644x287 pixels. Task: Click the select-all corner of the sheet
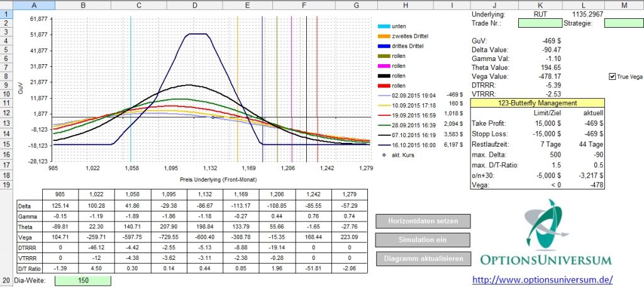6,5
